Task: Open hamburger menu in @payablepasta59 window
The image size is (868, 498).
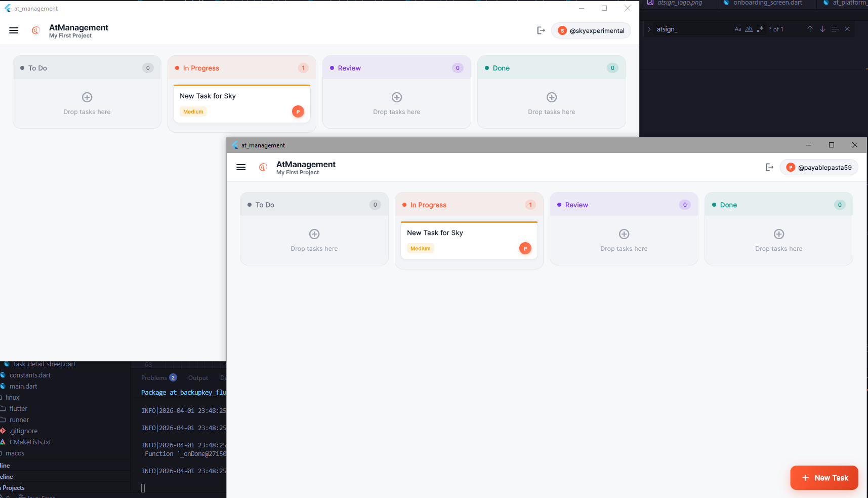Action: coord(241,167)
